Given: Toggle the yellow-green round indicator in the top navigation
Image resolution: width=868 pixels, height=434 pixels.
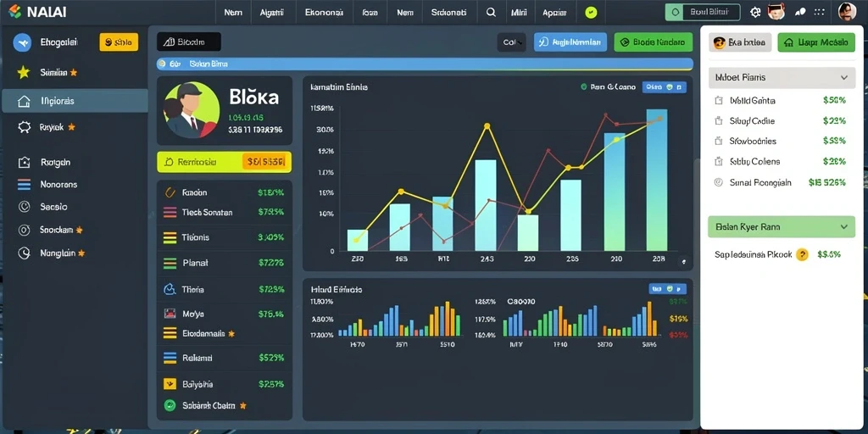Looking at the screenshot, I should click(x=591, y=12).
